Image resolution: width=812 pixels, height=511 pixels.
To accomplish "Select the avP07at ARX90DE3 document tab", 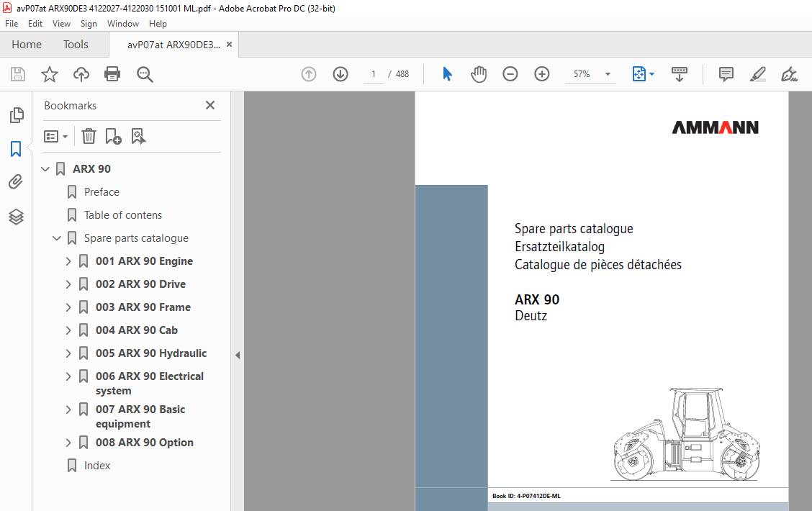I will point(173,45).
